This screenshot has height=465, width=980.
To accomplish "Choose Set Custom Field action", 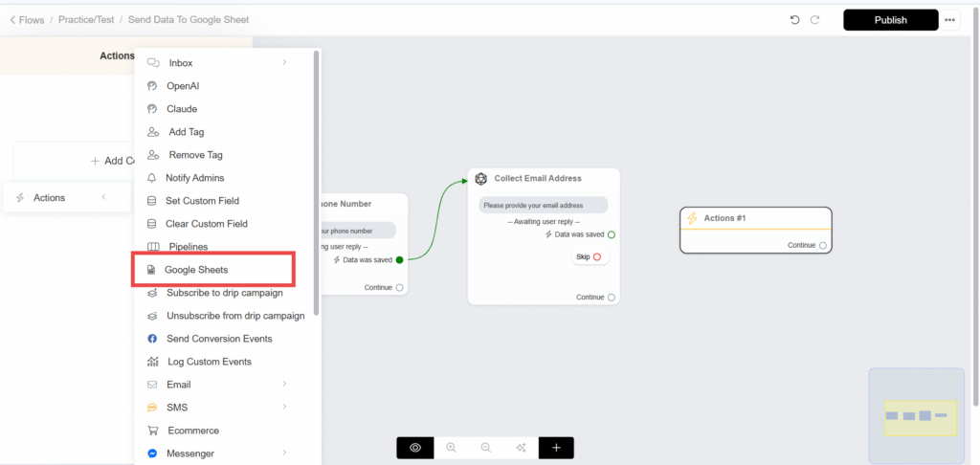I will (x=201, y=201).
